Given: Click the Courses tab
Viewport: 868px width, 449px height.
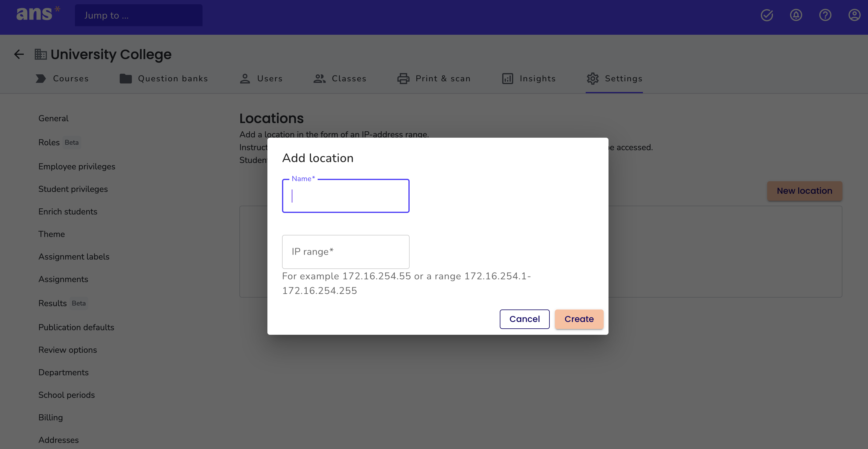Looking at the screenshot, I should 62,79.
